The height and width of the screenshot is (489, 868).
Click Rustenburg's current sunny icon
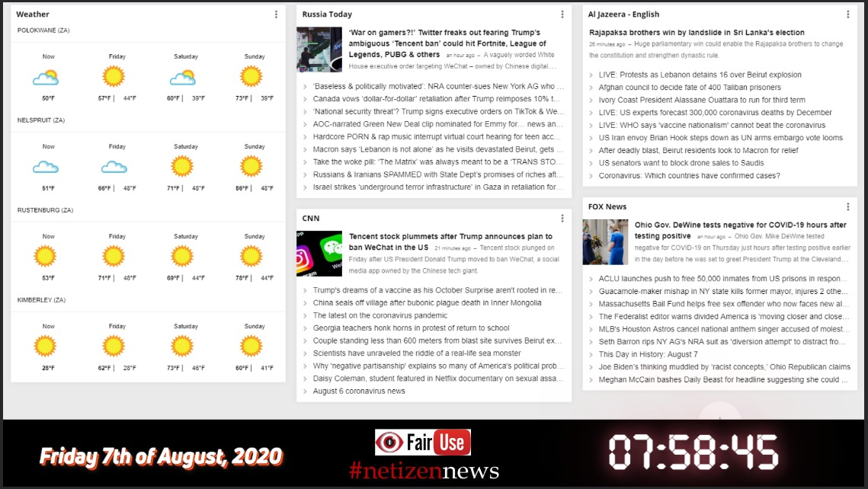[x=46, y=256]
